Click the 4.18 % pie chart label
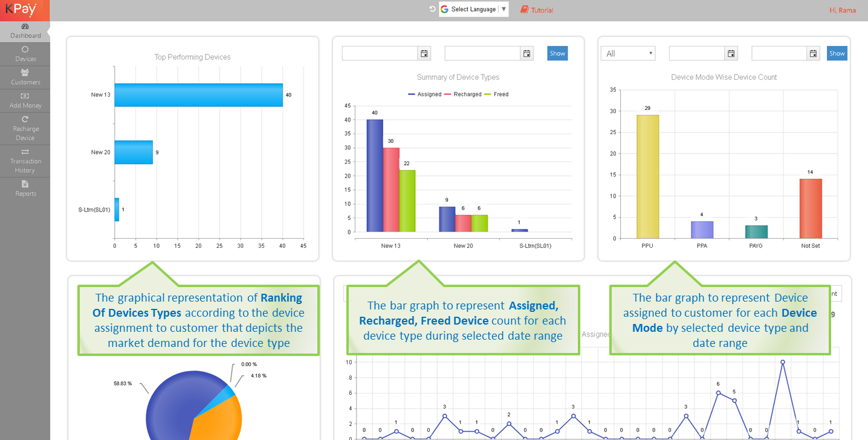The width and height of the screenshot is (868, 440). (x=258, y=375)
